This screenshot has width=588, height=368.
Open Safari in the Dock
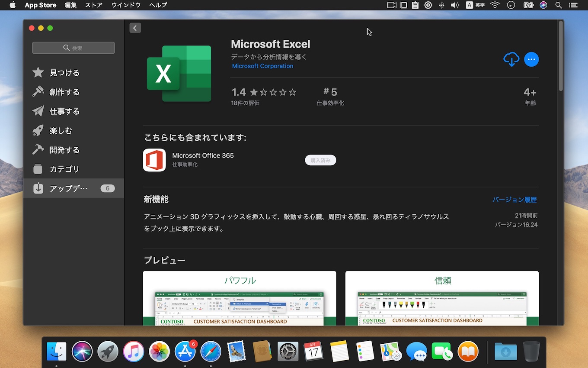(211, 351)
